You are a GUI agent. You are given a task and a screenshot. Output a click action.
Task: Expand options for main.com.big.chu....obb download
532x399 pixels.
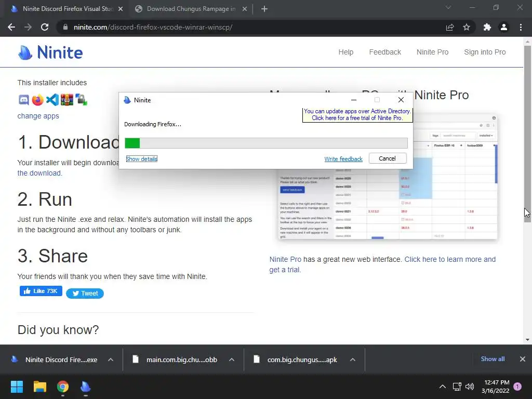pyautogui.click(x=232, y=360)
